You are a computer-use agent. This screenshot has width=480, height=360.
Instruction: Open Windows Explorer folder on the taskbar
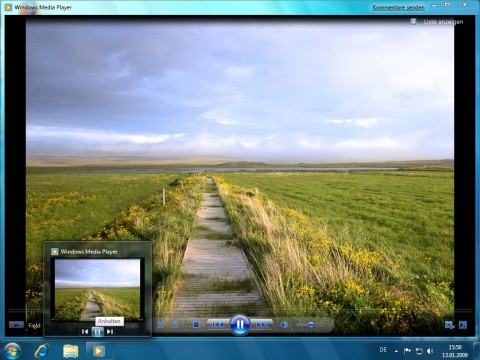[x=71, y=351]
